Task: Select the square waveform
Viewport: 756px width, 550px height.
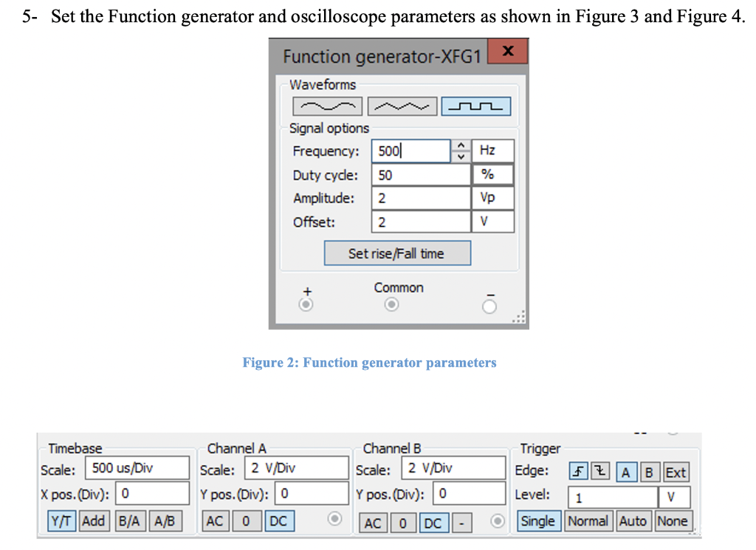Action: 476,106
